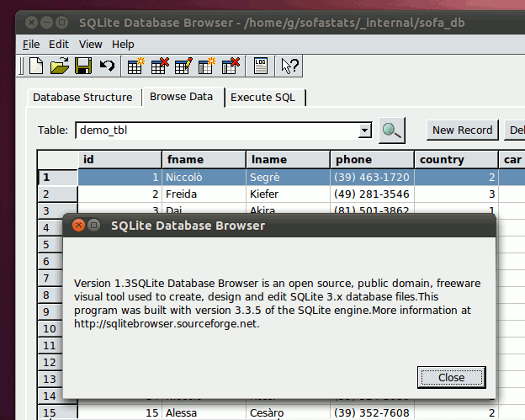Click the country column header

click(456, 159)
